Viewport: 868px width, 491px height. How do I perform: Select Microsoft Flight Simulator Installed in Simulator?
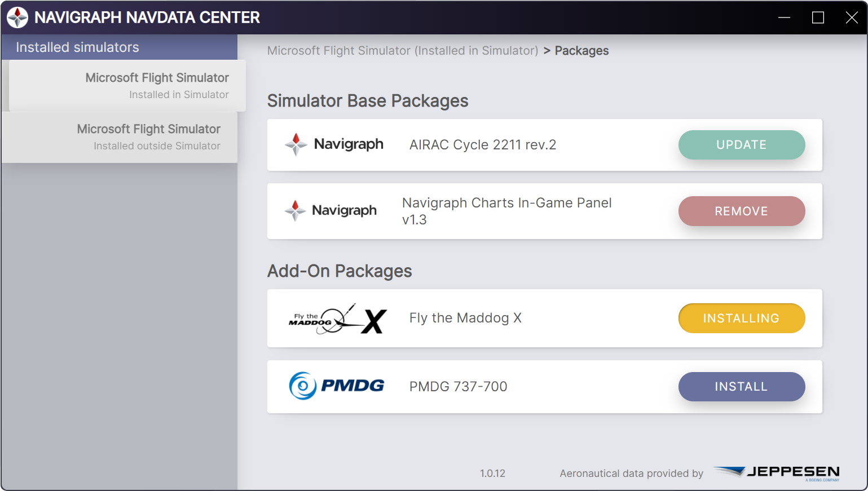click(127, 86)
